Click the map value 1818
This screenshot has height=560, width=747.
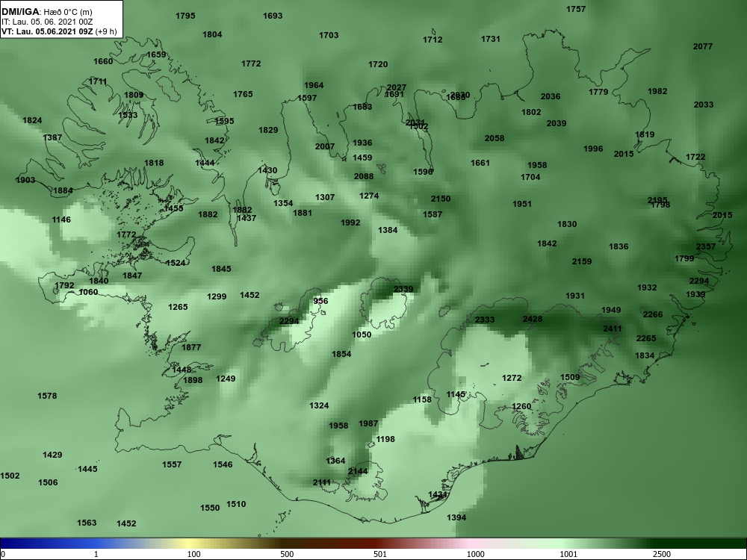click(154, 163)
